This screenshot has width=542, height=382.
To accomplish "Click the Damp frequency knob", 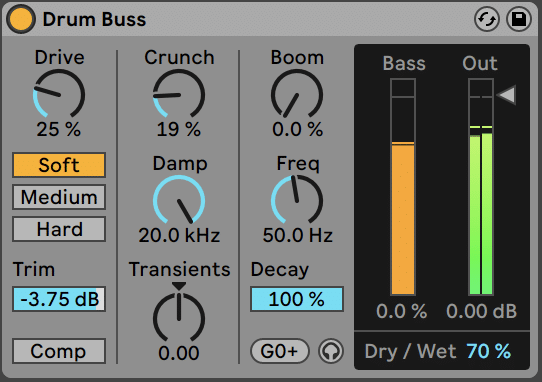I will [x=179, y=201].
